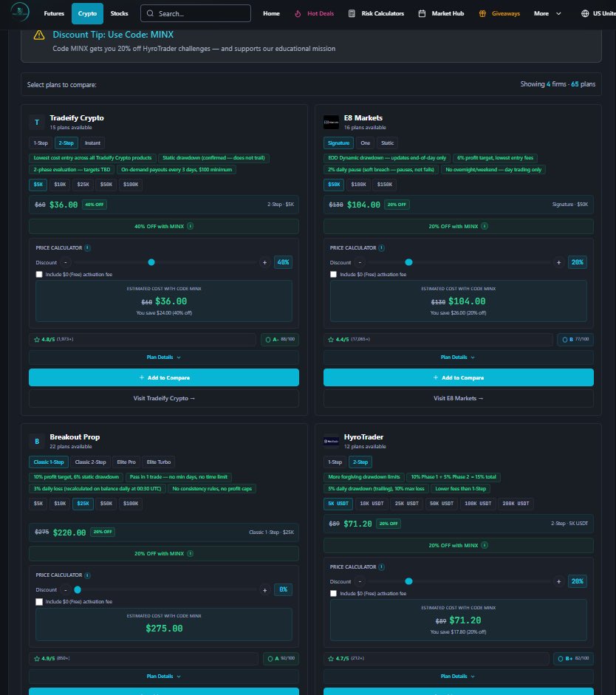Screen dimensions: 616x695
Task: Check Tradeify include activation fee box
Action: 39,274
